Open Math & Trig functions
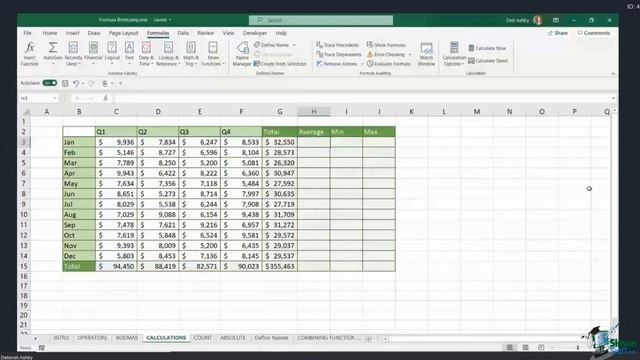The image size is (640, 360). pos(191,53)
